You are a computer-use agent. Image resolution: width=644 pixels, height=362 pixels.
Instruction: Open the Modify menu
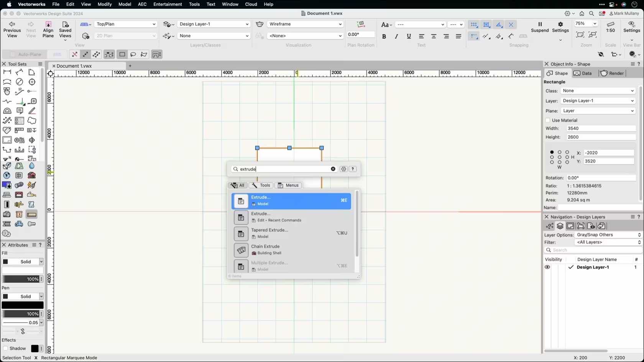click(104, 4)
